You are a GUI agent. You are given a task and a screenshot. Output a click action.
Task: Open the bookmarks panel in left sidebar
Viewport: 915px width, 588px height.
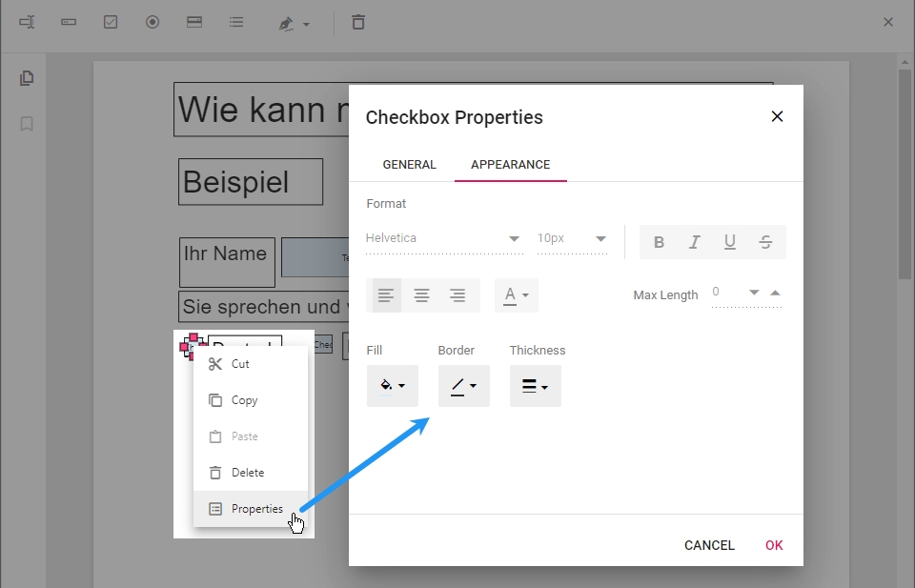27,124
